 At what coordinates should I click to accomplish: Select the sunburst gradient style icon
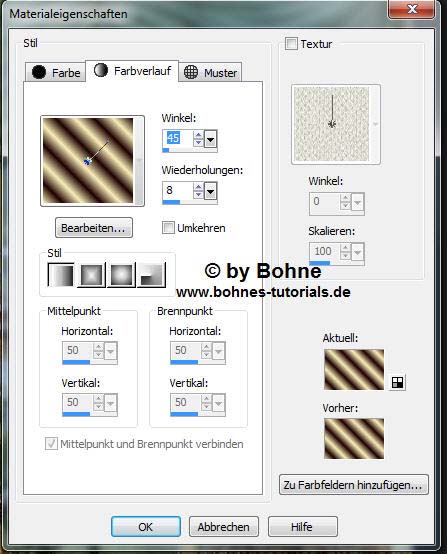[x=122, y=275]
